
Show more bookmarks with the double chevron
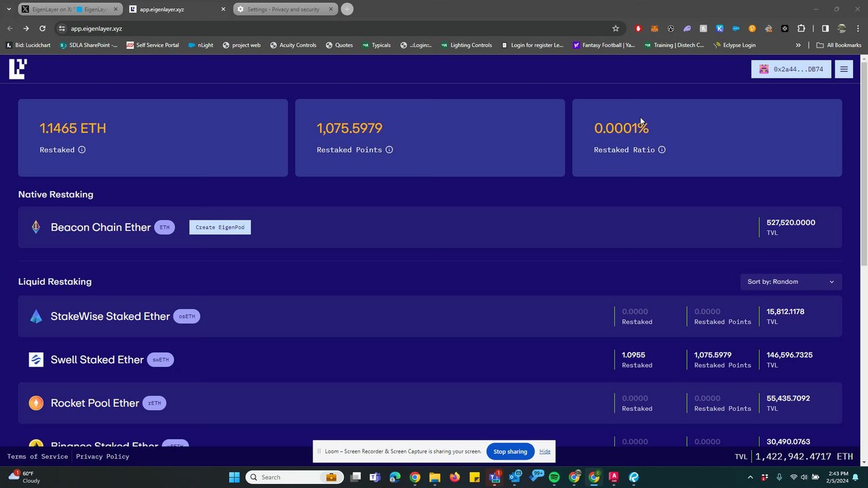(798, 45)
